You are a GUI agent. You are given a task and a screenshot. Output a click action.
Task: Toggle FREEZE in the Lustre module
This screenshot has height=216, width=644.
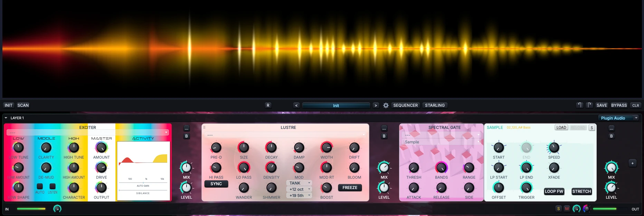pyautogui.click(x=350, y=188)
